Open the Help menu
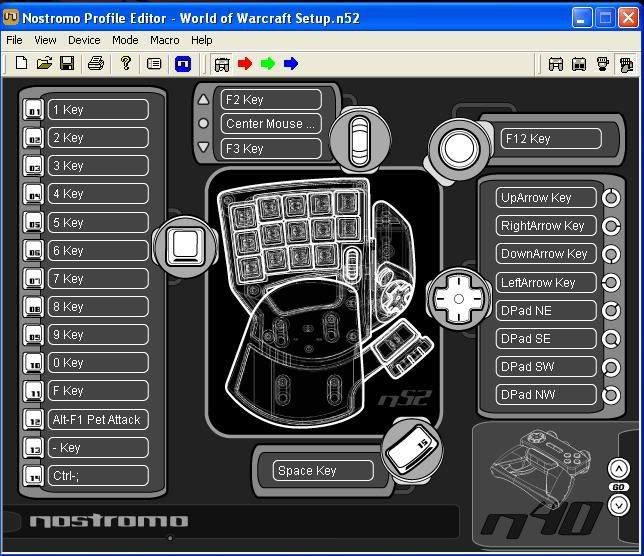This screenshot has width=644, height=556. 202,40
